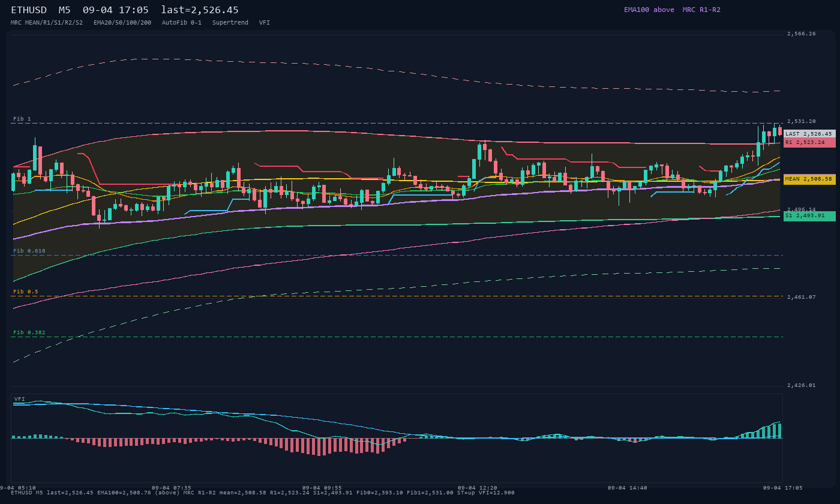840x504 pixels.
Task: Click the 09-04 12:20 time axis label
Action: 478,488
